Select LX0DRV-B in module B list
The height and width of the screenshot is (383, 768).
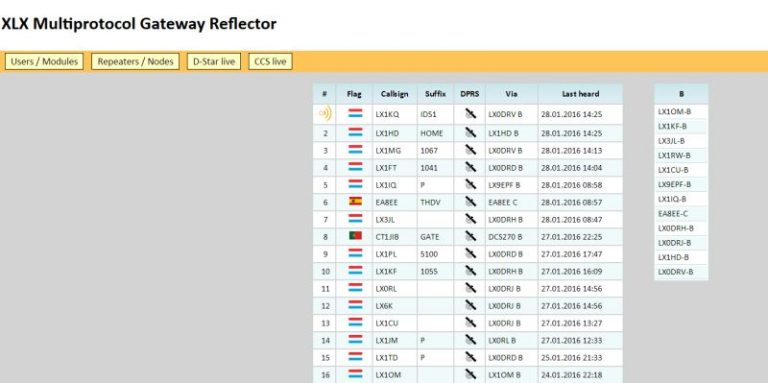pos(675,272)
